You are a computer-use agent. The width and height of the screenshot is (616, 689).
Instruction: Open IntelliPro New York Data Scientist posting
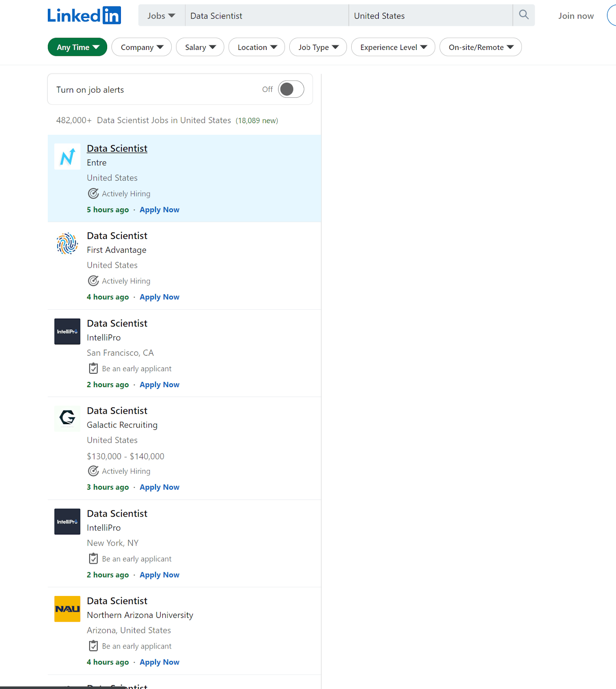pyautogui.click(x=117, y=514)
